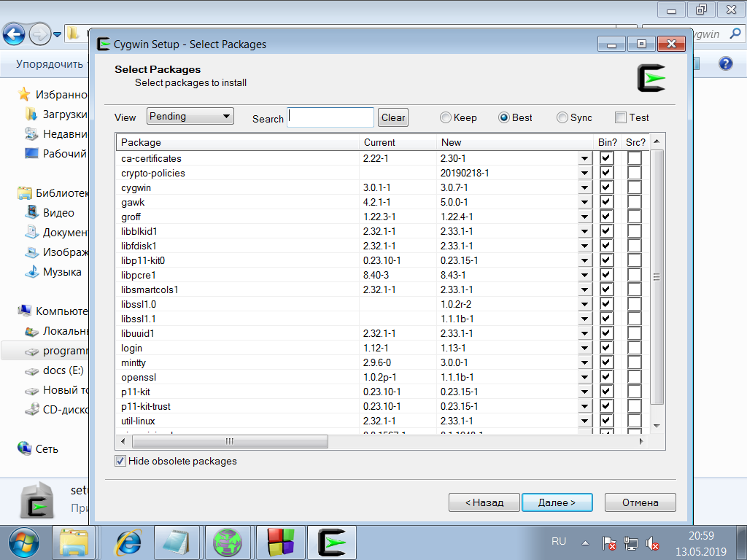Viewport: 747px width, 560px height.
Task: Open Windows Explorer from the taskbar
Action: [x=74, y=542]
